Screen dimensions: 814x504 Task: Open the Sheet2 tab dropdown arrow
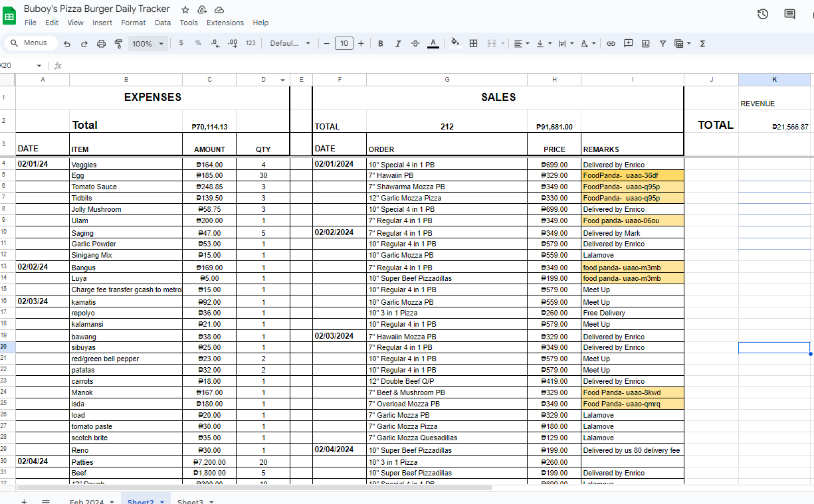pyautogui.click(x=162, y=501)
